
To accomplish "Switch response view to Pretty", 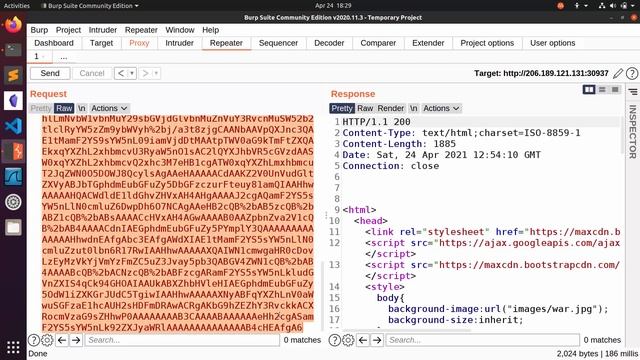I will (342, 108).
